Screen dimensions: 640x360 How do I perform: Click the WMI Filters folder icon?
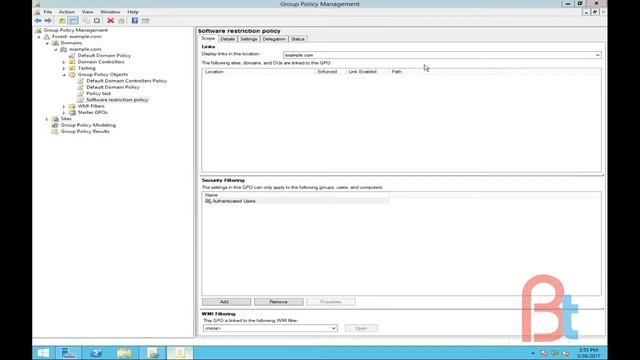point(72,106)
